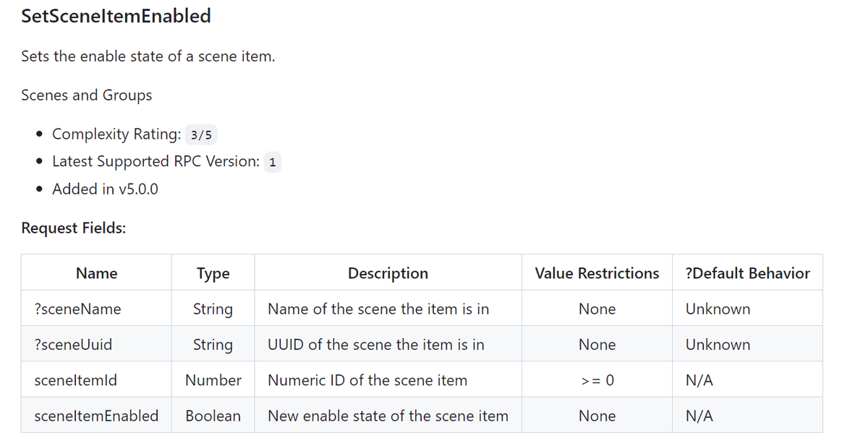Click the '?Default Behavior' column header
This screenshot has height=443, width=868.
tap(746, 273)
